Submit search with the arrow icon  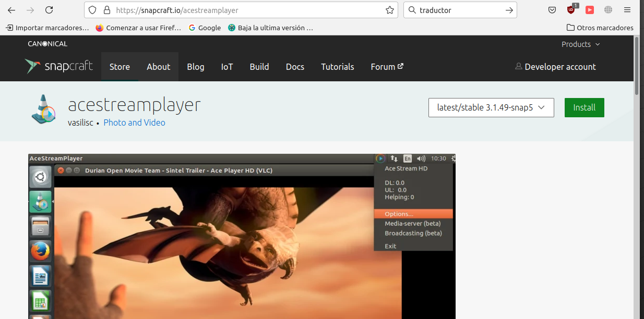point(509,10)
